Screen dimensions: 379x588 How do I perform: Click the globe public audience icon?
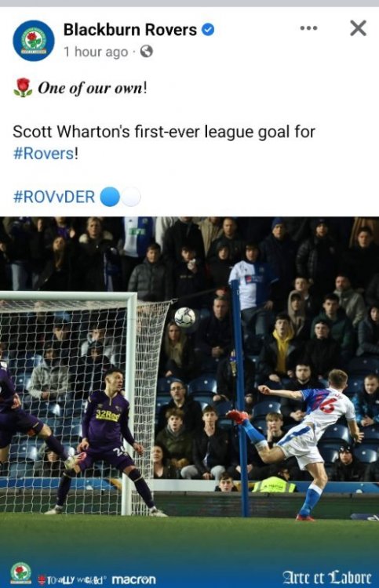coord(147,51)
